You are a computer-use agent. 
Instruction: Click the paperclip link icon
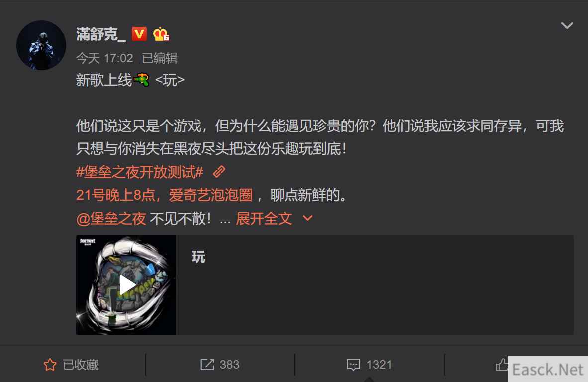point(219,172)
